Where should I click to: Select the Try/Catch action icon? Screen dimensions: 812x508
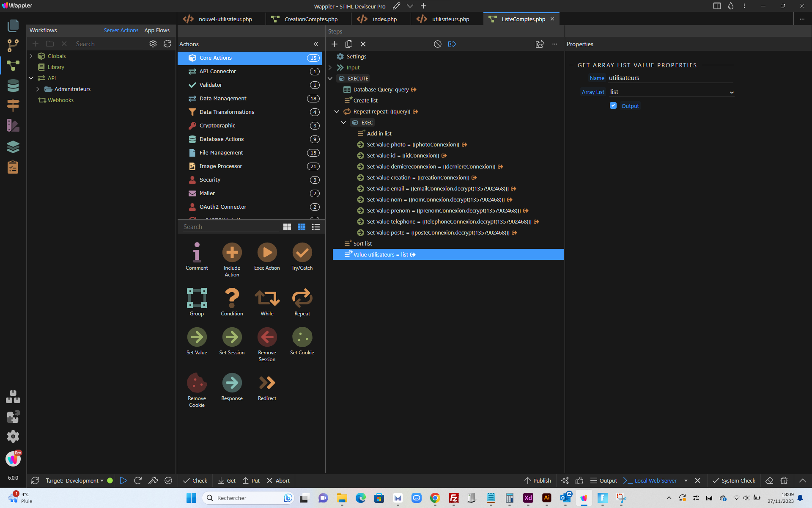(x=302, y=253)
